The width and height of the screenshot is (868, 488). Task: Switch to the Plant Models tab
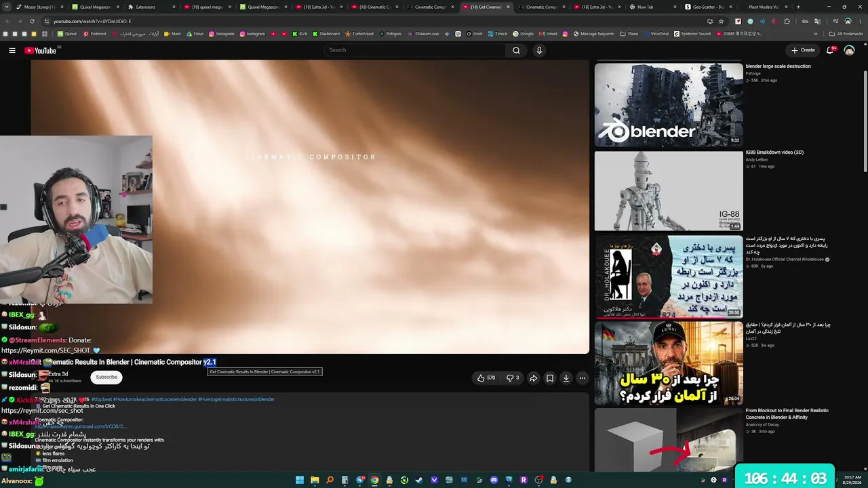click(764, 7)
